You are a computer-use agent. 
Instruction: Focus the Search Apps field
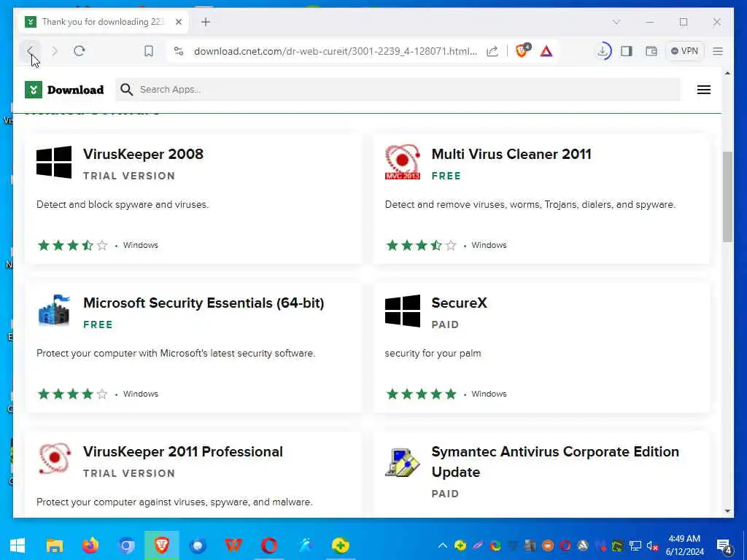click(x=398, y=90)
